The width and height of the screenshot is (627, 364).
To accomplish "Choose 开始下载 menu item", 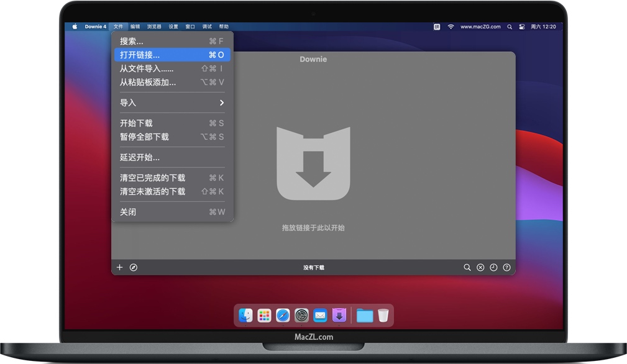I will (x=172, y=123).
